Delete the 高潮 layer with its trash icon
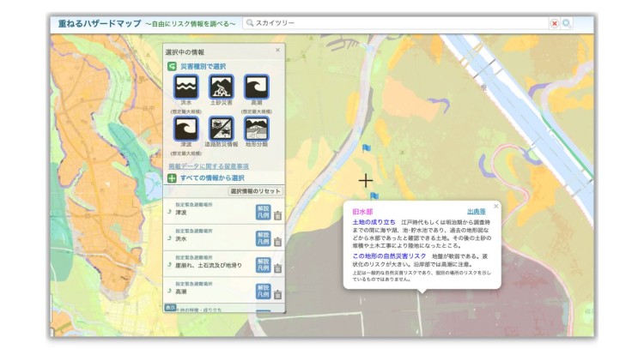The image size is (644, 361). pos(277,294)
